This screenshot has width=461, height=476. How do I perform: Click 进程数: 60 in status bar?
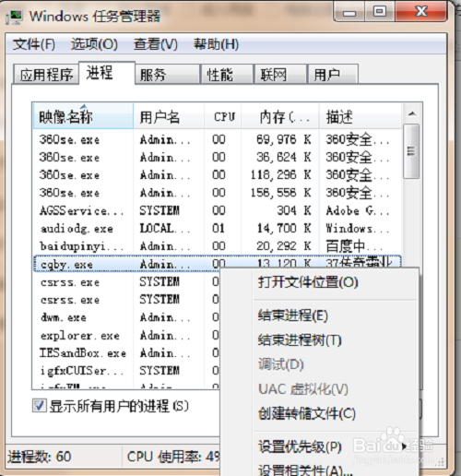coord(40,457)
